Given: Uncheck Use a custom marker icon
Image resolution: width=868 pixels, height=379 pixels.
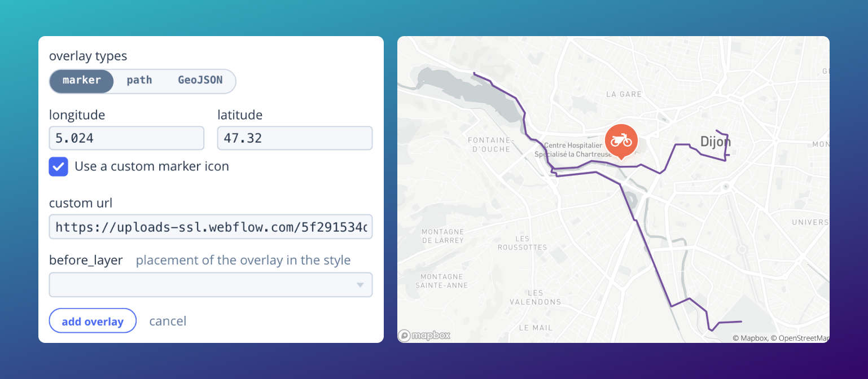Looking at the screenshot, I should pyautogui.click(x=59, y=166).
